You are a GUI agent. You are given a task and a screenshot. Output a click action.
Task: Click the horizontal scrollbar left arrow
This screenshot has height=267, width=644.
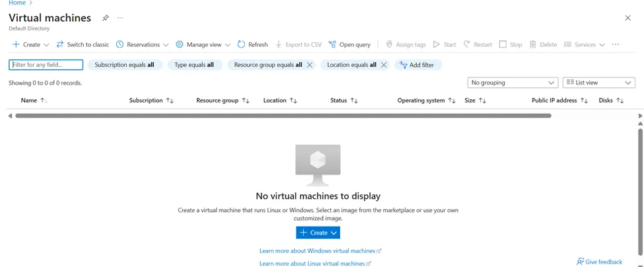pos(11,116)
